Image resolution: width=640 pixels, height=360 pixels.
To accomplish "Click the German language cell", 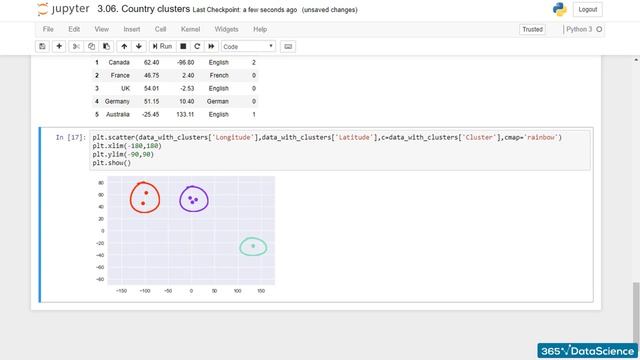I will (x=218, y=101).
